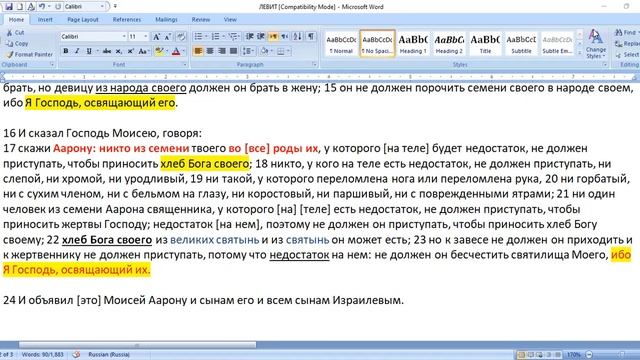Toggle superscript formatting
The width and height of the screenshot is (640, 360).
click(x=130, y=51)
